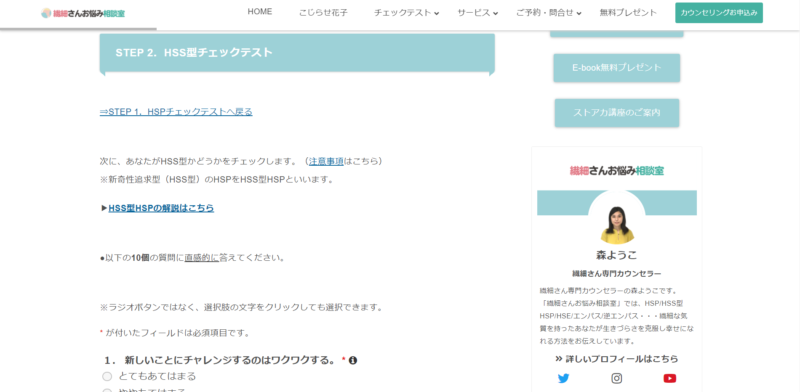
Task: Follow the STEP 1. HSPチェックテストへ戻る link
Action: tap(176, 112)
